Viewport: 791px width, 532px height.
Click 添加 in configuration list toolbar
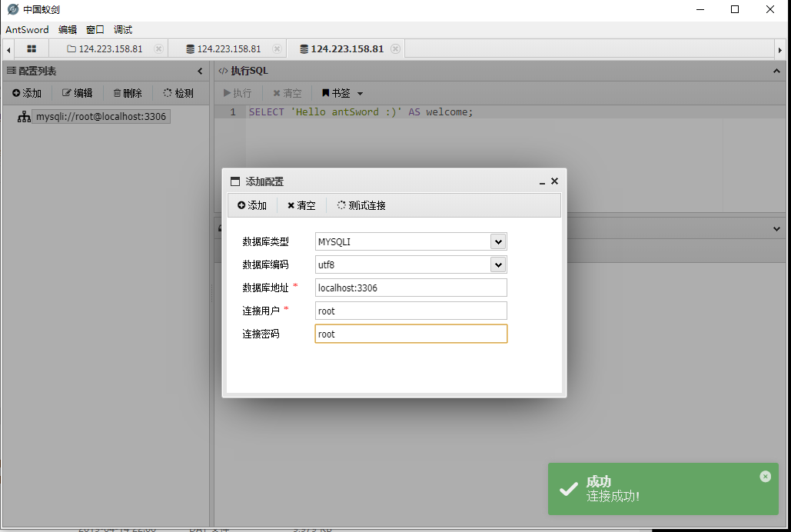click(x=27, y=93)
